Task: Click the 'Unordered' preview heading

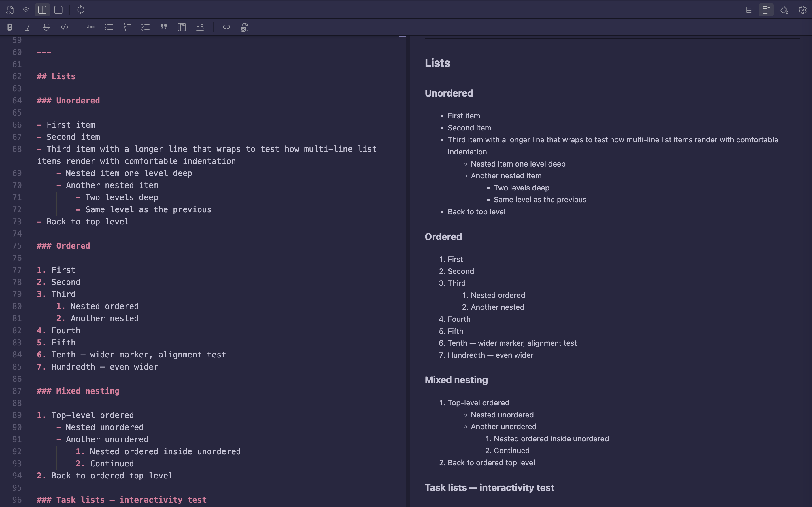Action: pos(449,93)
